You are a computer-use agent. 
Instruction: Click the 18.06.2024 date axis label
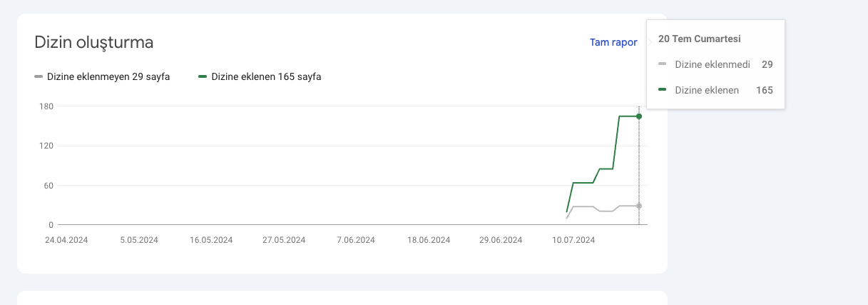429,240
